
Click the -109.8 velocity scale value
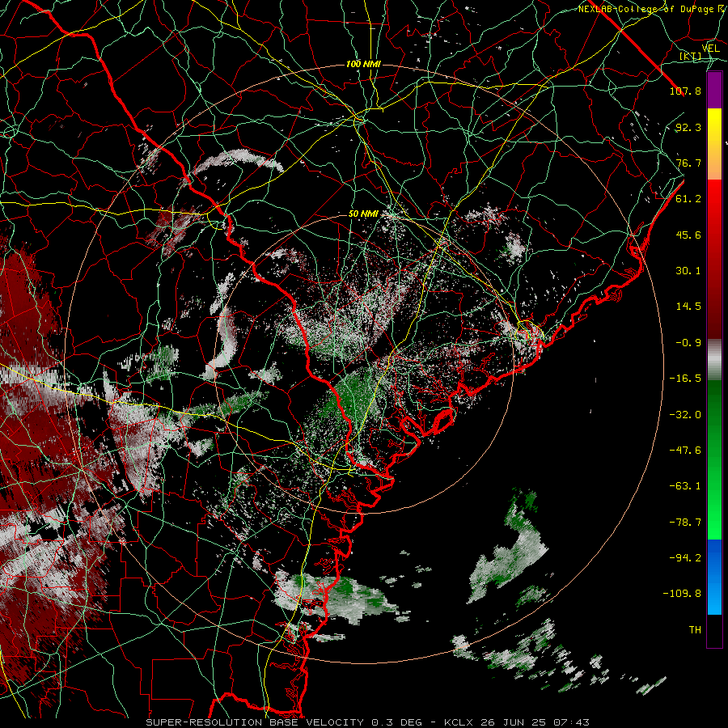click(682, 594)
